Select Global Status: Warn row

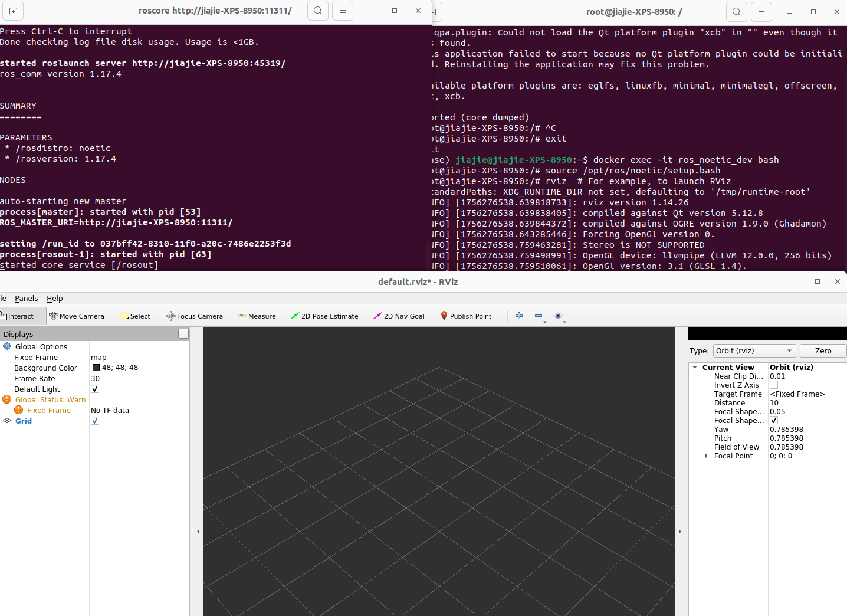[x=50, y=399]
